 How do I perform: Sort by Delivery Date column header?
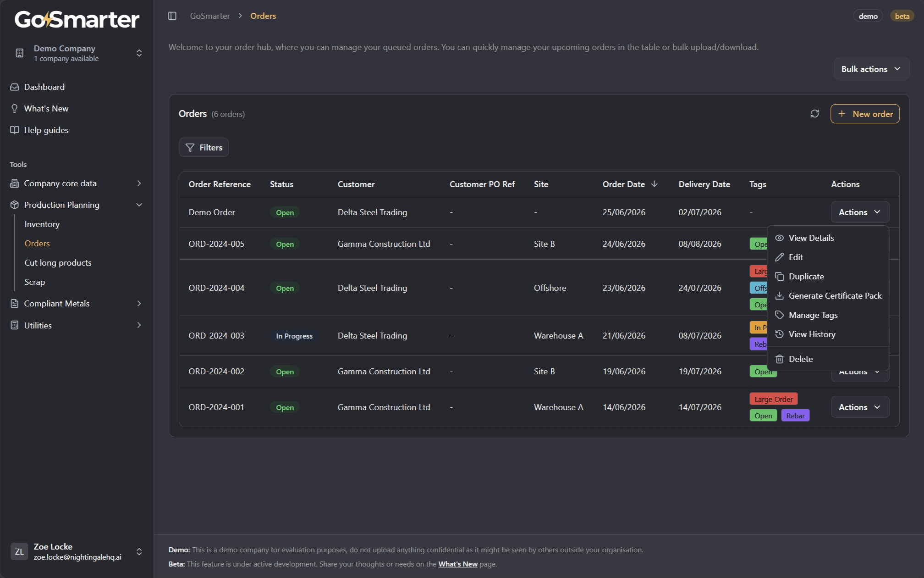click(704, 184)
